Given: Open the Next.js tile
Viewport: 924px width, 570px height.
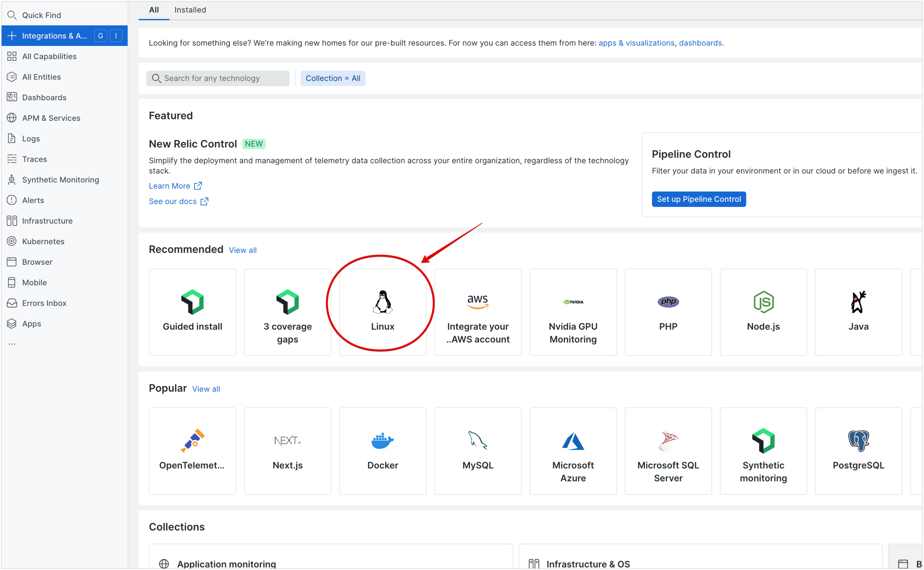Looking at the screenshot, I should 287,451.
